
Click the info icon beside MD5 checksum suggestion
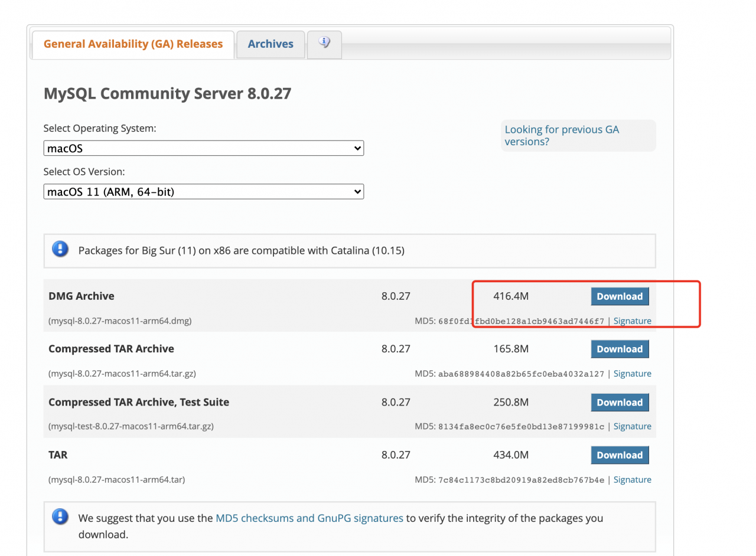[60, 518]
